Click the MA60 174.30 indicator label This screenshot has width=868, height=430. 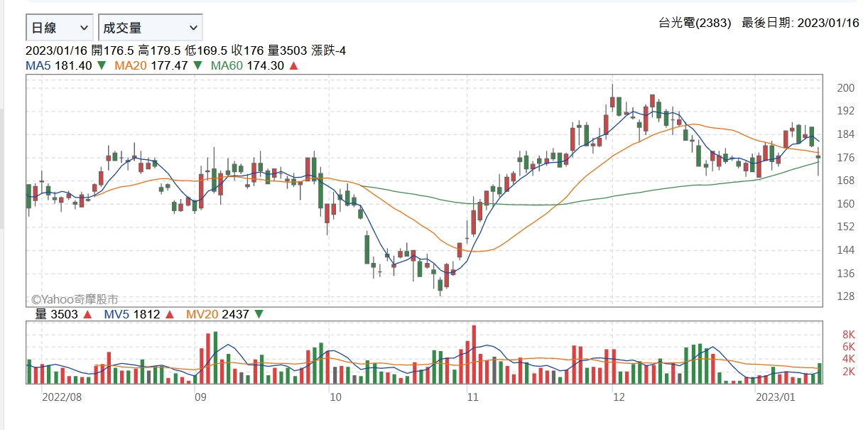tap(247, 65)
